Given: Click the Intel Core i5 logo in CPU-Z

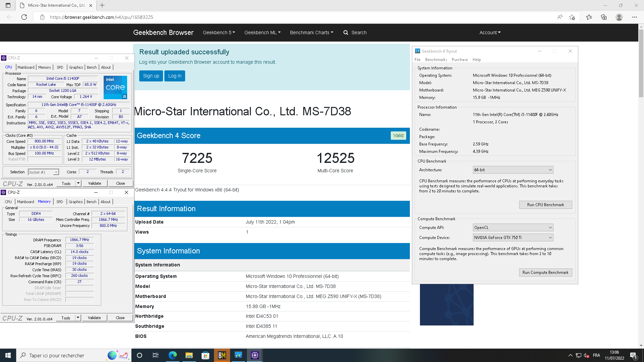Looking at the screenshot, I should (115, 87).
